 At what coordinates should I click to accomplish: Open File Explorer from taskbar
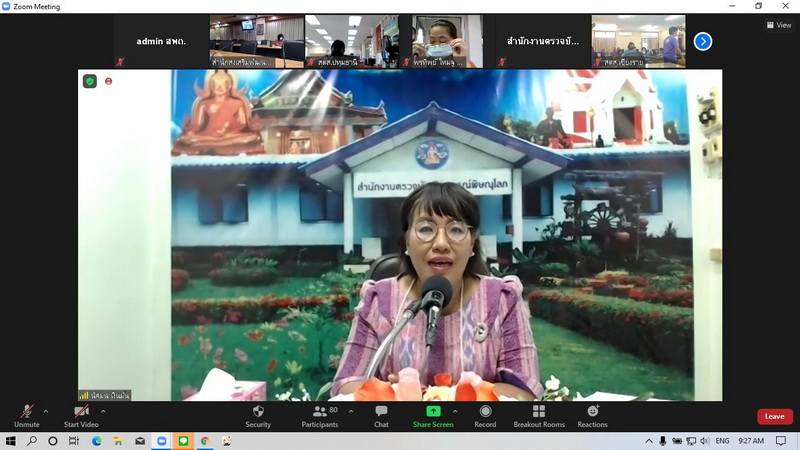point(118,441)
